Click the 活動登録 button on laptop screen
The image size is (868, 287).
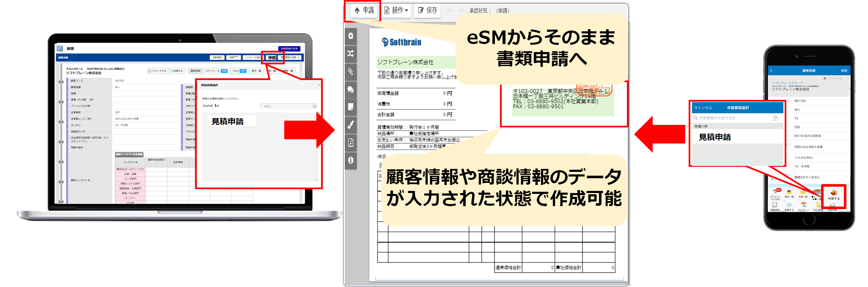click(217, 58)
